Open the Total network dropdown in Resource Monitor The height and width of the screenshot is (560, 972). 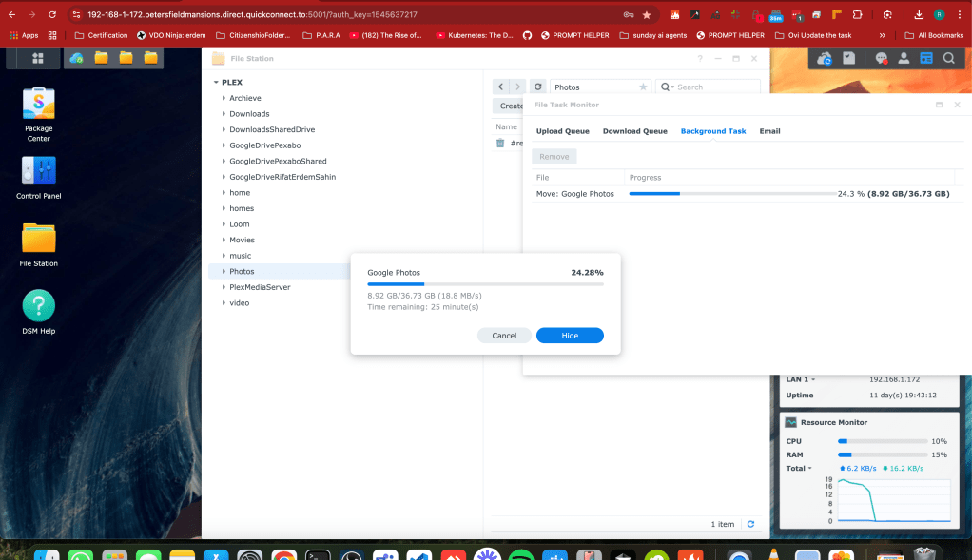809,469
